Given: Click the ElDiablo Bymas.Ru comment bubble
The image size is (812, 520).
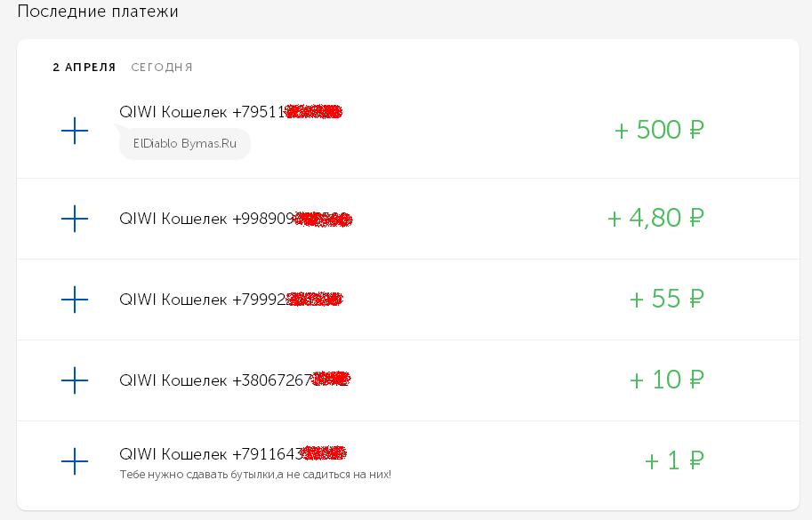Looking at the screenshot, I should coord(185,143).
